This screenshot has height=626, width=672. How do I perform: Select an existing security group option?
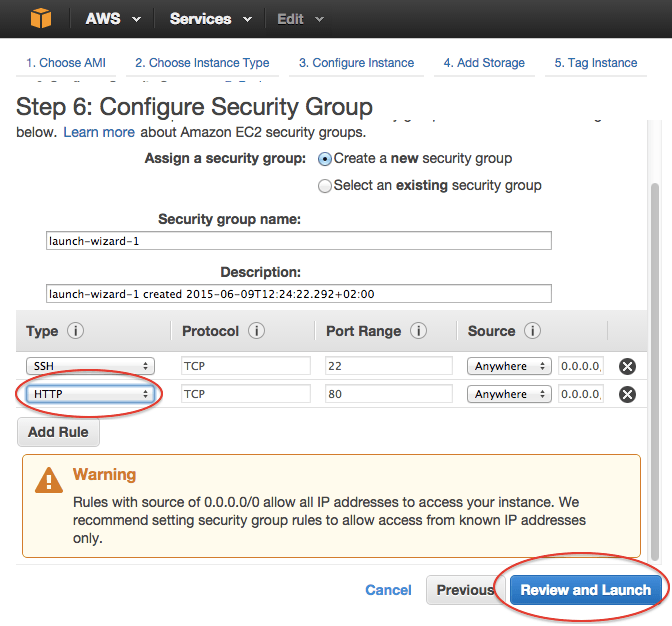(325, 186)
